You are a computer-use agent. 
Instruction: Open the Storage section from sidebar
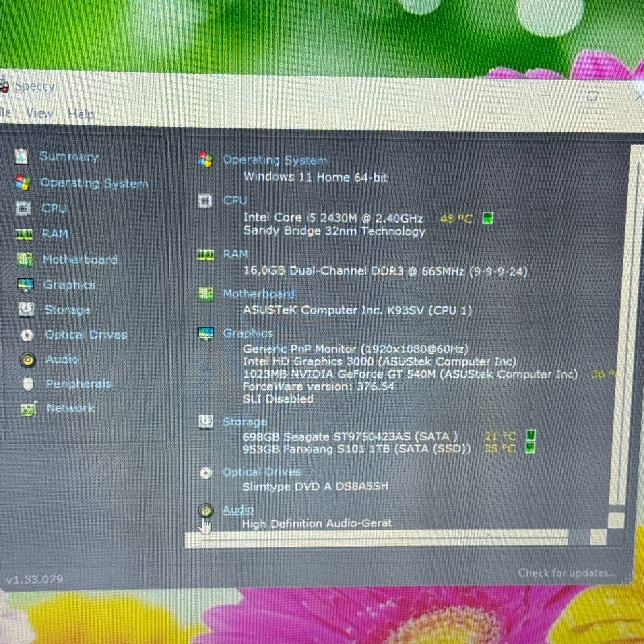click(x=67, y=310)
